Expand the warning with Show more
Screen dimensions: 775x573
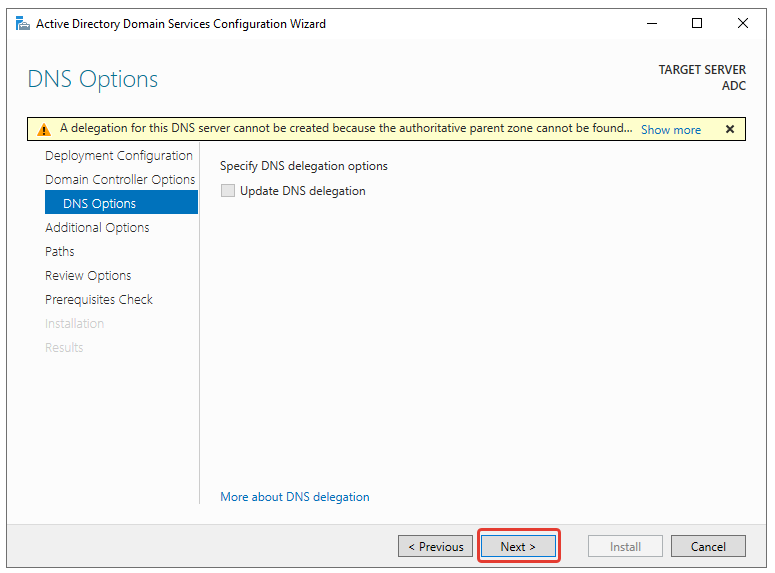click(x=670, y=130)
